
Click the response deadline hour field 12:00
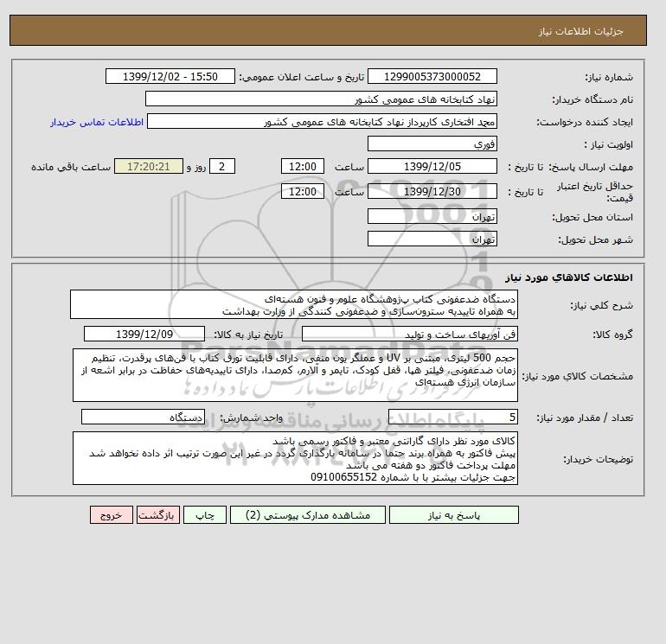(x=303, y=167)
